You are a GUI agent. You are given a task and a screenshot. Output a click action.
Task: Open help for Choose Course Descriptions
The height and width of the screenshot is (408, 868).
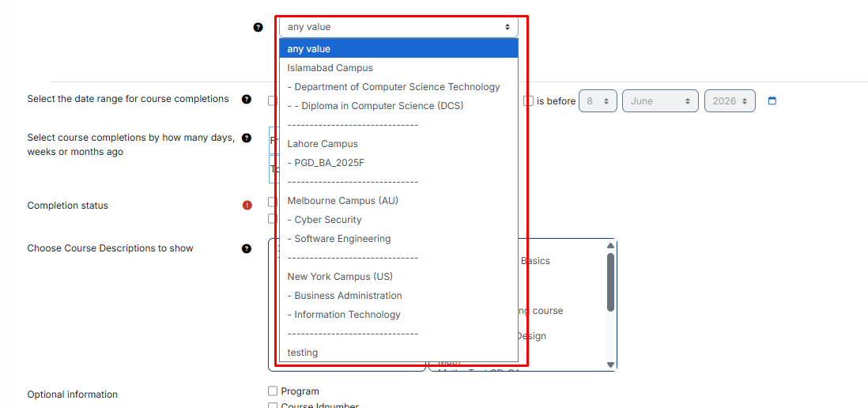[247, 248]
